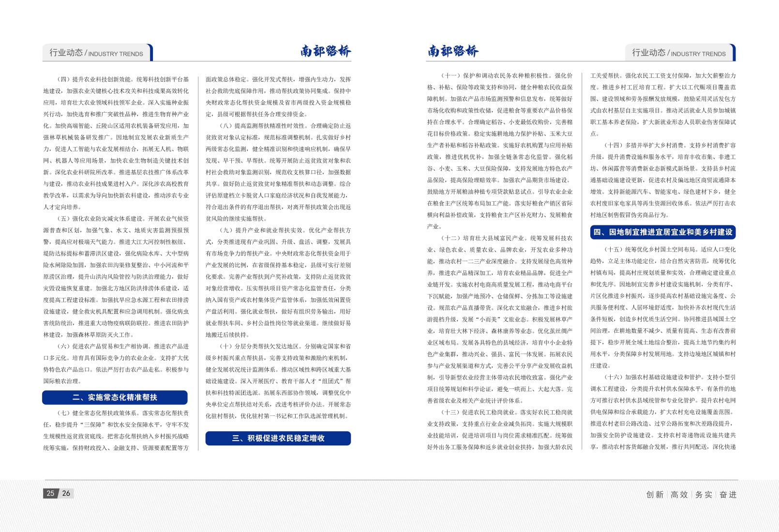Screen dimensions: 779x532
Task: Click the left page 南部路桥 logo
Action: (326, 51)
